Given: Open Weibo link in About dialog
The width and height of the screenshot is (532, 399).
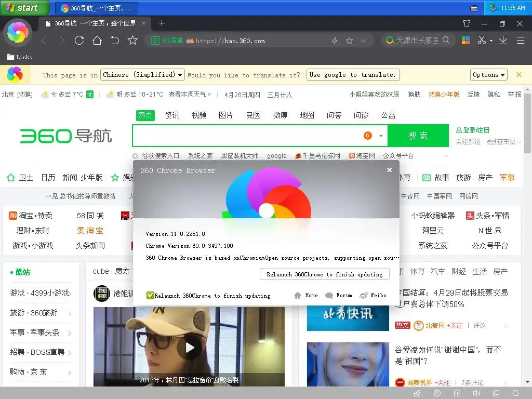Looking at the screenshot, I should [x=373, y=296].
